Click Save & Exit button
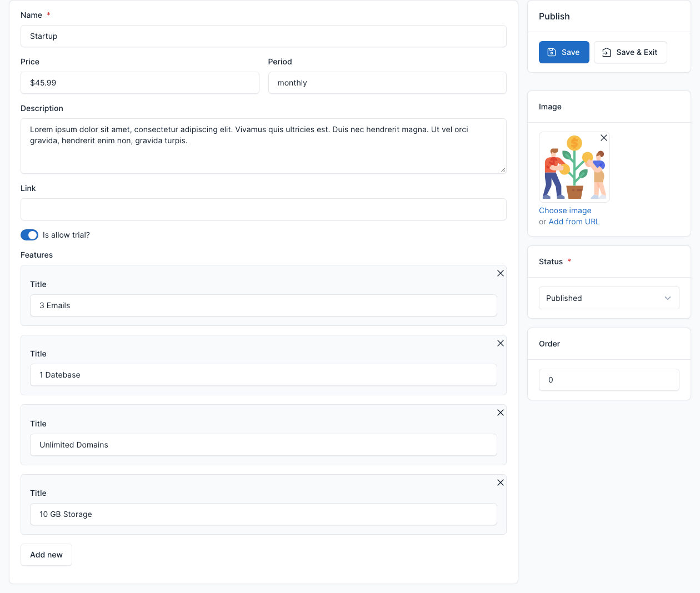 [631, 52]
